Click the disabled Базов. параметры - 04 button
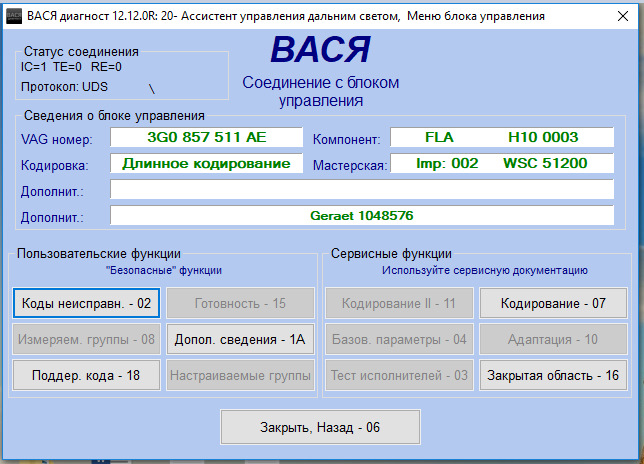The image size is (644, 464). 399,339
